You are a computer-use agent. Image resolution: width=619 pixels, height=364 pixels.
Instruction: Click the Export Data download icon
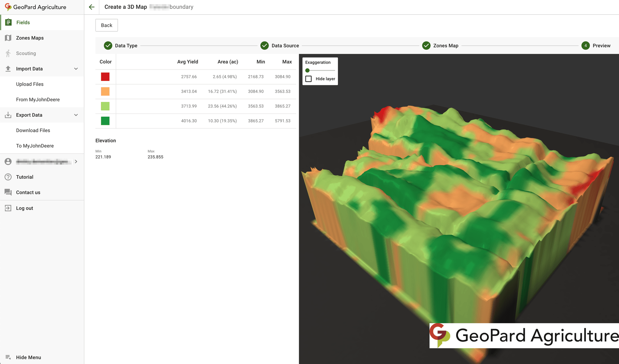coord(8,115)
